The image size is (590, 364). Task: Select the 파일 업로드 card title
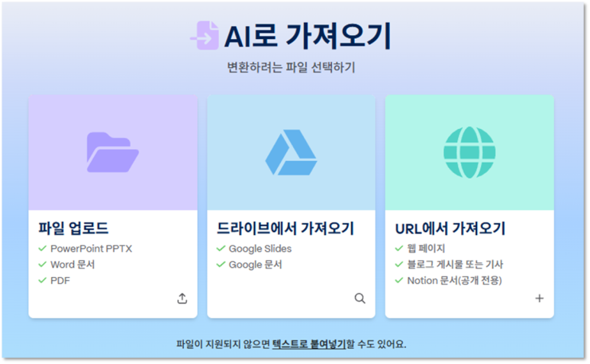[73, 228]
